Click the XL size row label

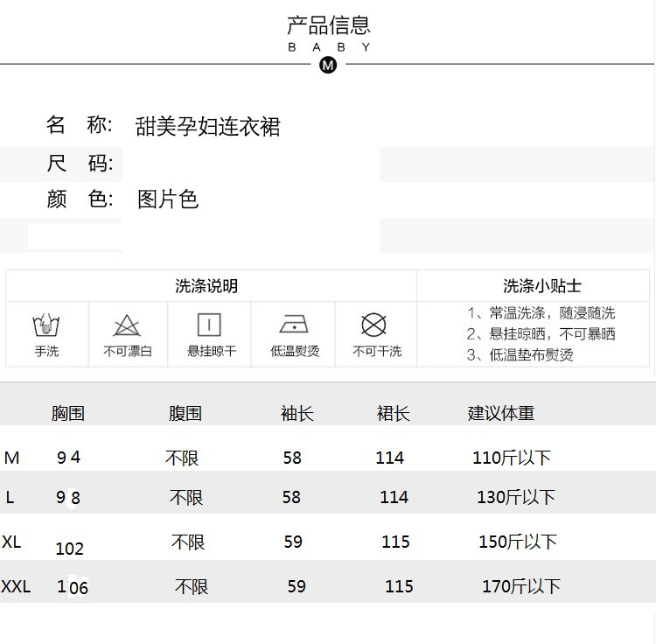pyautogui.click(x=11, y=542)
